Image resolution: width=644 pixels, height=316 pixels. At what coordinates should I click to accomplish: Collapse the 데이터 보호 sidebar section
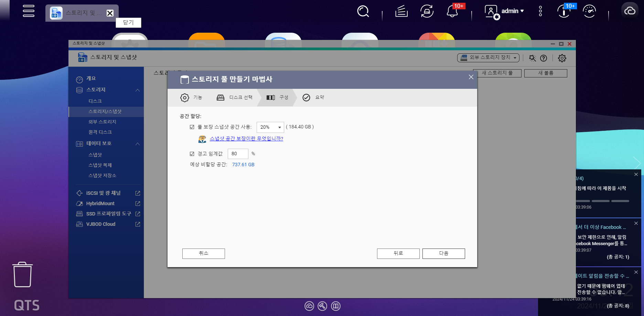click(x=138, y=144)
